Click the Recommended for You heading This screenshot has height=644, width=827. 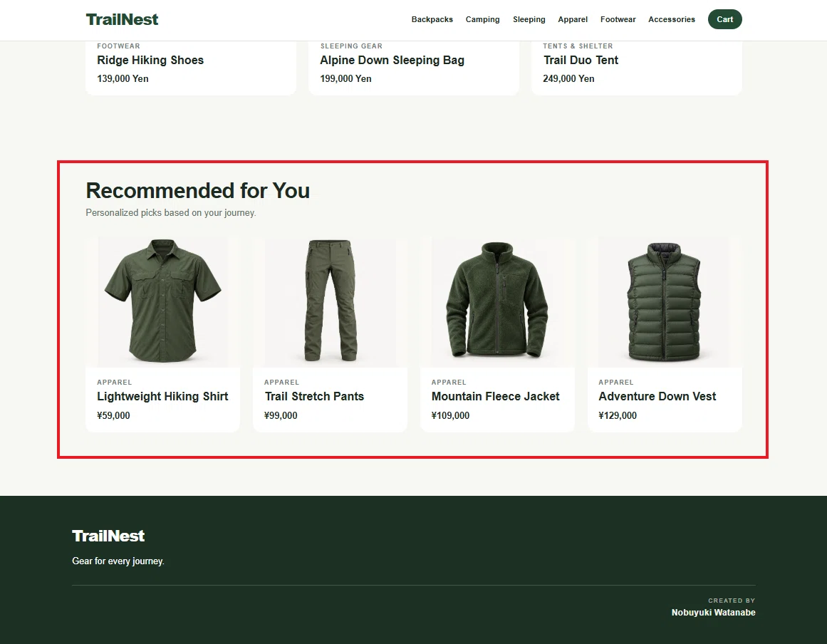(198, 190)
